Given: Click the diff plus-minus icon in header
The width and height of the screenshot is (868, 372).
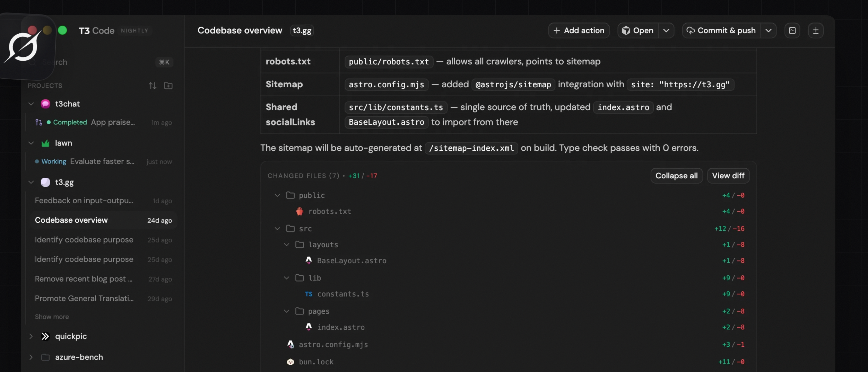Looking at the screenshot, I should (x=816, y=30).
